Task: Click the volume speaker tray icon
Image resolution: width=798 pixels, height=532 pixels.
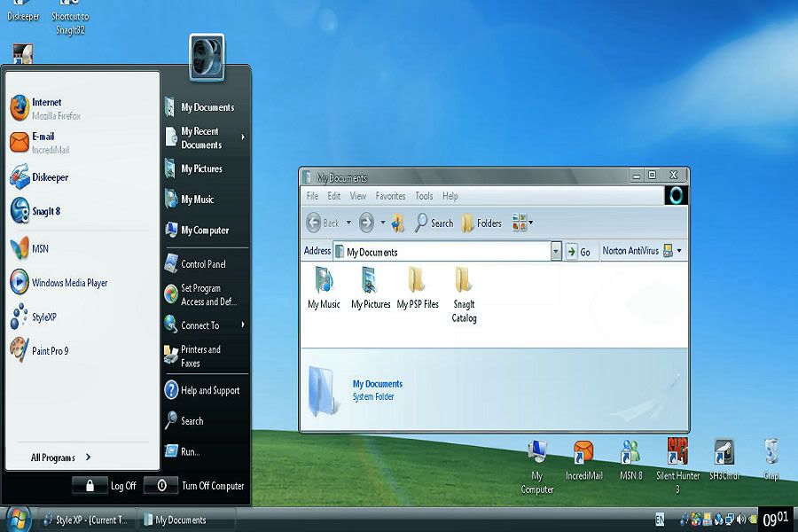Action: point(740,520)
